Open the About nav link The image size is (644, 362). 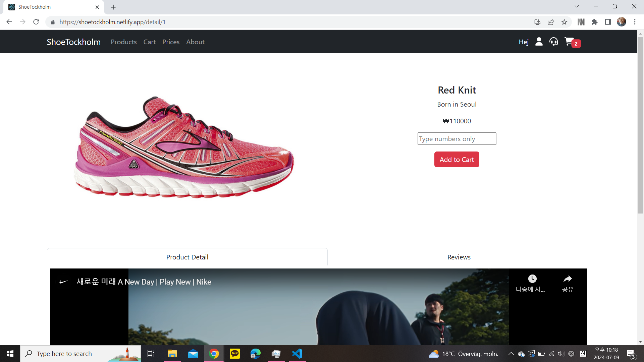195,42
